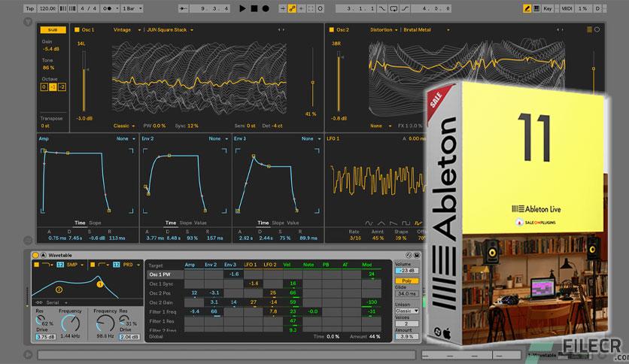Toggle the Draw Mode pencil icon
Viewport: 629px width, 364px height.
click(x=527, y=8)
